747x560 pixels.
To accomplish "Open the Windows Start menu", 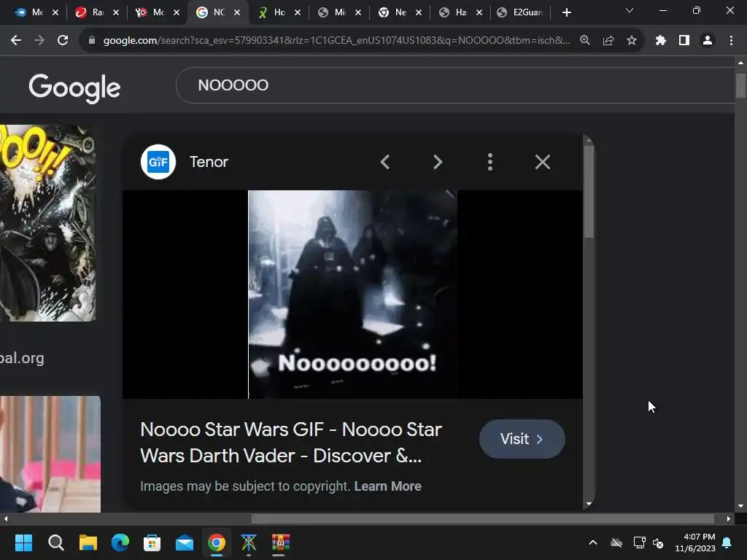I will [x=23, y=542].
